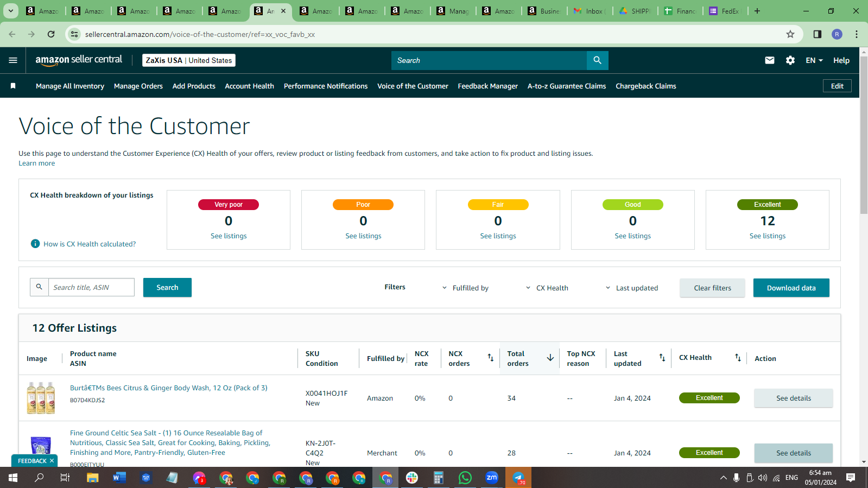
Task: Open Performance Notifications menu item
Action: coord(326,86)
